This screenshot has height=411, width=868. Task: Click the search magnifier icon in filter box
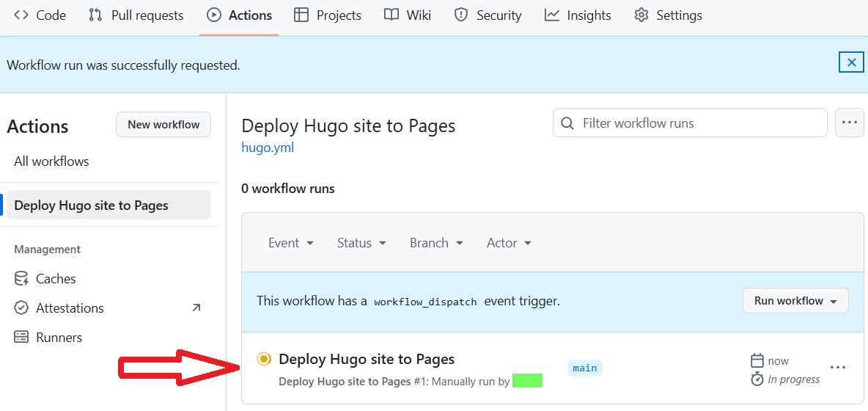[x=567, y=123]
